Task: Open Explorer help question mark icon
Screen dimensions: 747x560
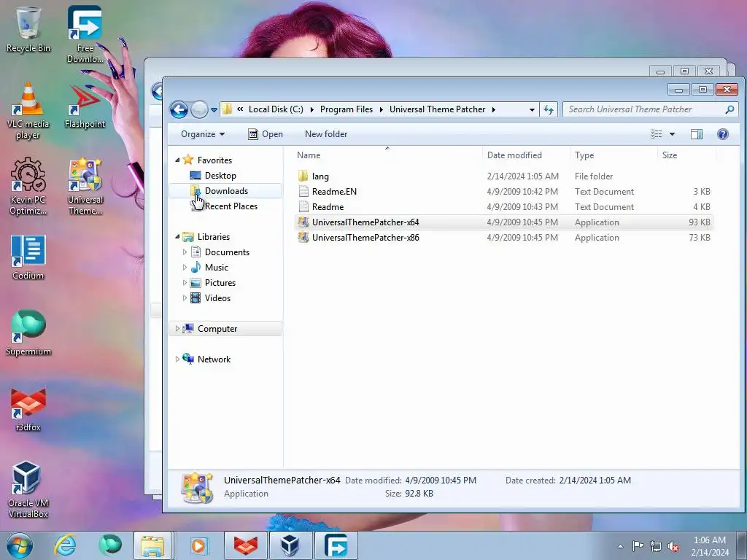Action: (x=723, y=134)
